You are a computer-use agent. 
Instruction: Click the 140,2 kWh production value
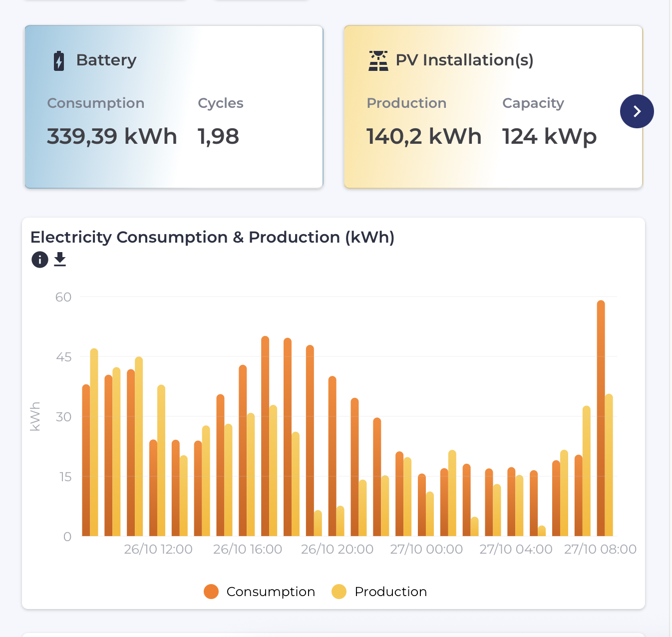coord(424,136)
